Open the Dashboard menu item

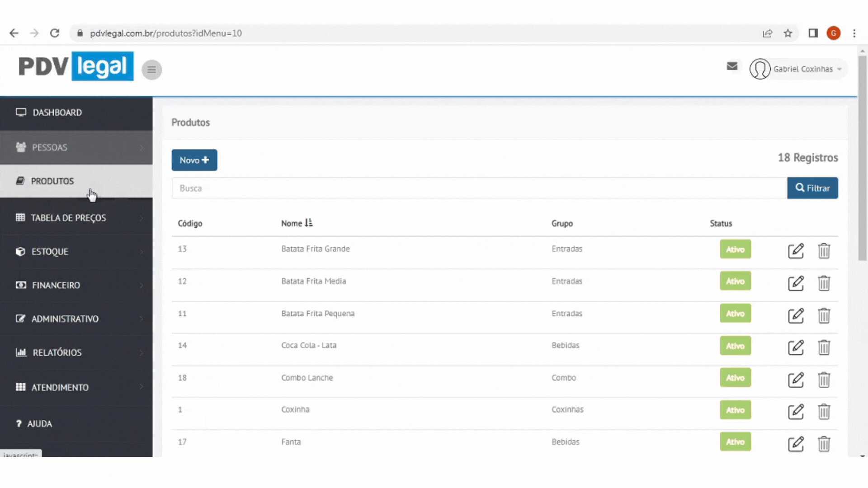57,113
